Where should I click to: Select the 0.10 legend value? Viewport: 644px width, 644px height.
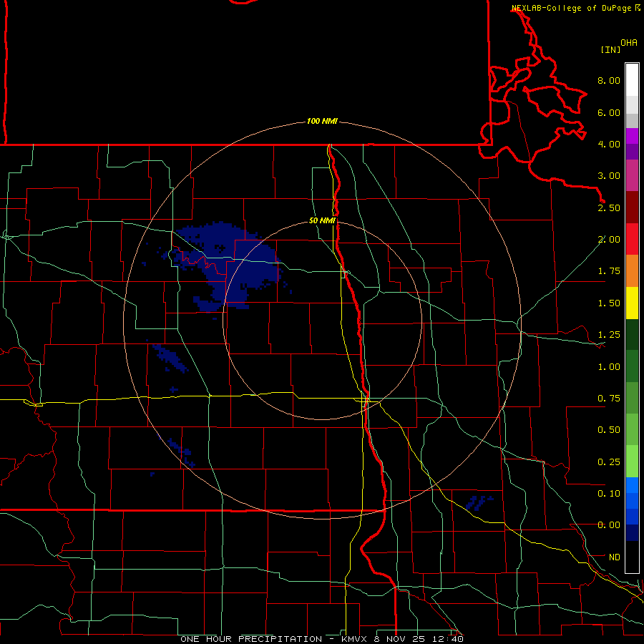pyautogui.click(x=609, y=494)
